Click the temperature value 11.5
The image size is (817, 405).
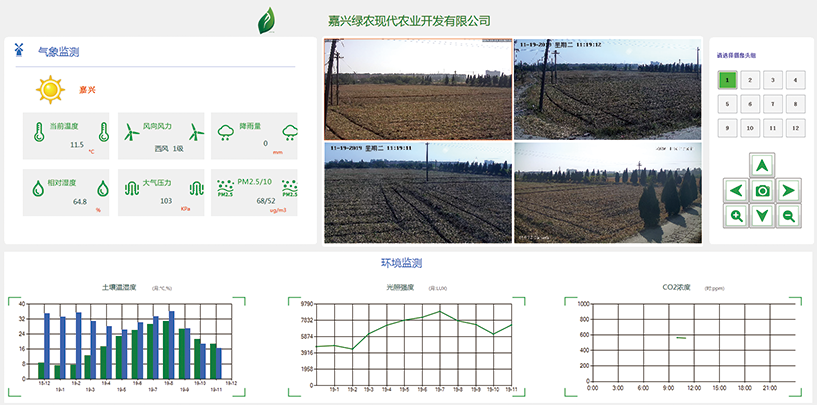pyautogui.click(x=77, y=144)
